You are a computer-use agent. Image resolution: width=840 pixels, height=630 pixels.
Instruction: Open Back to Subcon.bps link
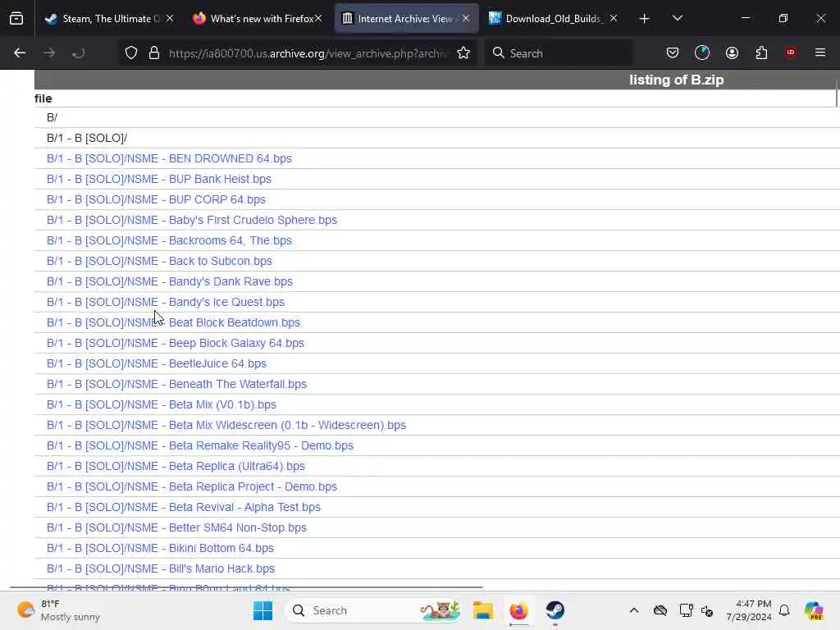(x=159, y=261)
